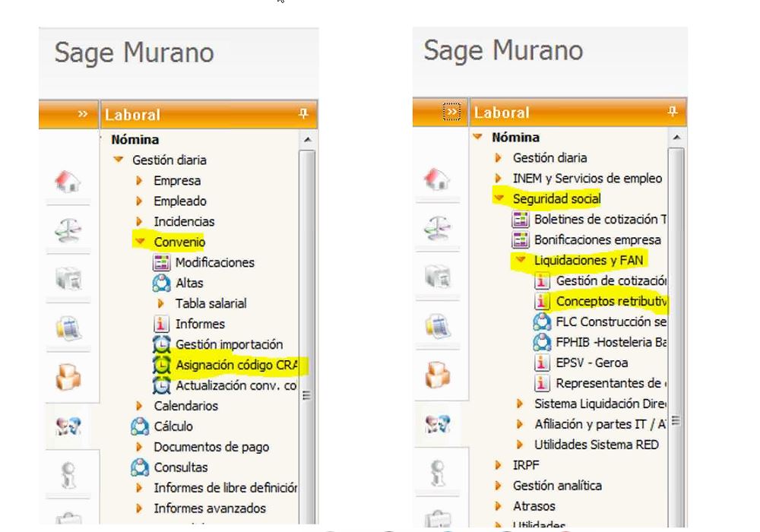
Task: Click the focused double-arrow button in right header
Action: [x=451, y=112]
